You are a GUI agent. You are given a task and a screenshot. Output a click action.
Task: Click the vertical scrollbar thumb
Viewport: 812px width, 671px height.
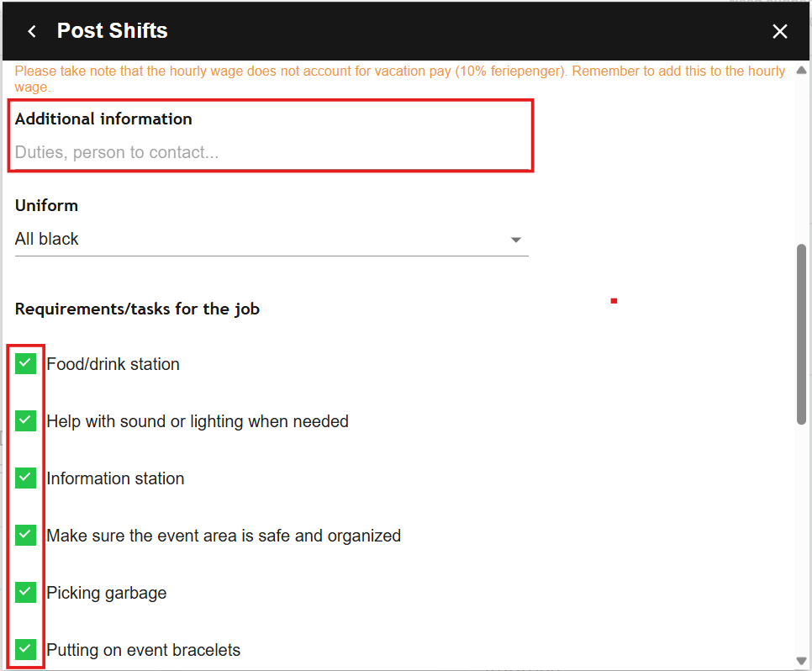click(x=802, y=336)
